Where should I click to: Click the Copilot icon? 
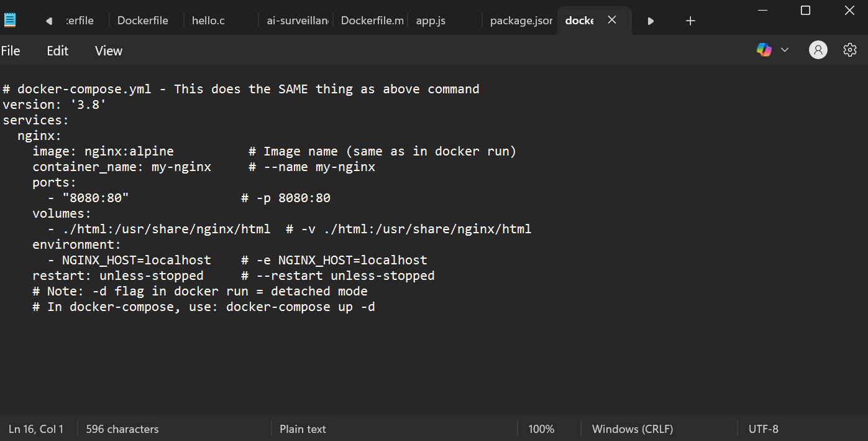tap(764, 50)
